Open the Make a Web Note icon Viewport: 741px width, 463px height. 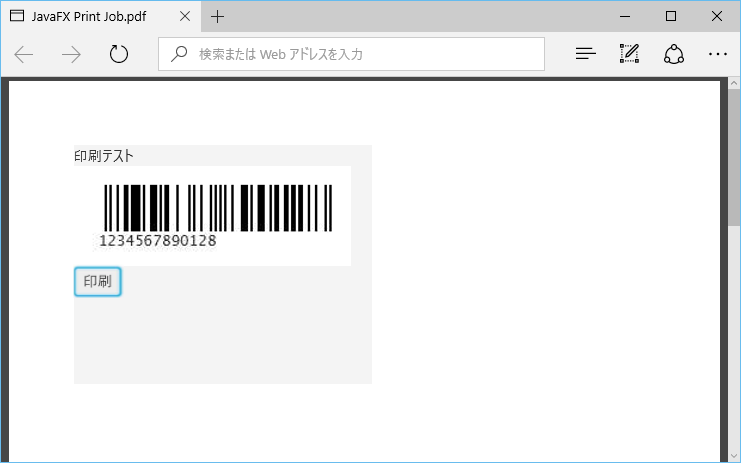[629, 54]
